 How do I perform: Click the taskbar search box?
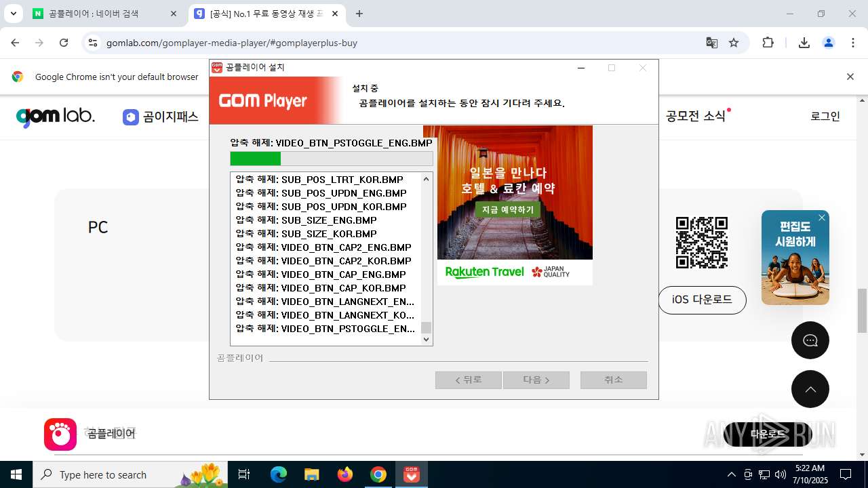click(131, 474)
